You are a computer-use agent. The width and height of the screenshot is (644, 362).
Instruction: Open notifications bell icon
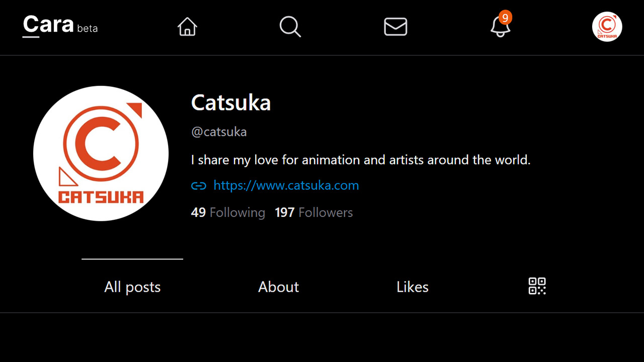tap(500, 27)
